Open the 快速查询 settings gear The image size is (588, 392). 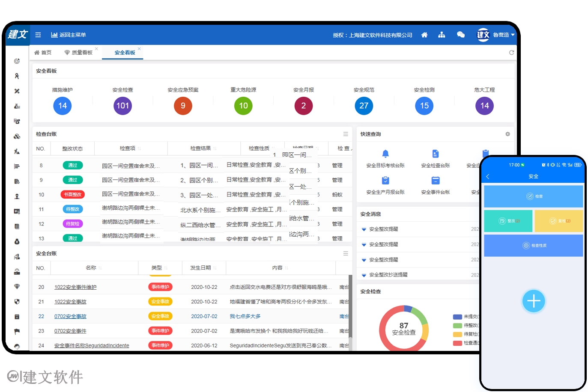(507, 134)
